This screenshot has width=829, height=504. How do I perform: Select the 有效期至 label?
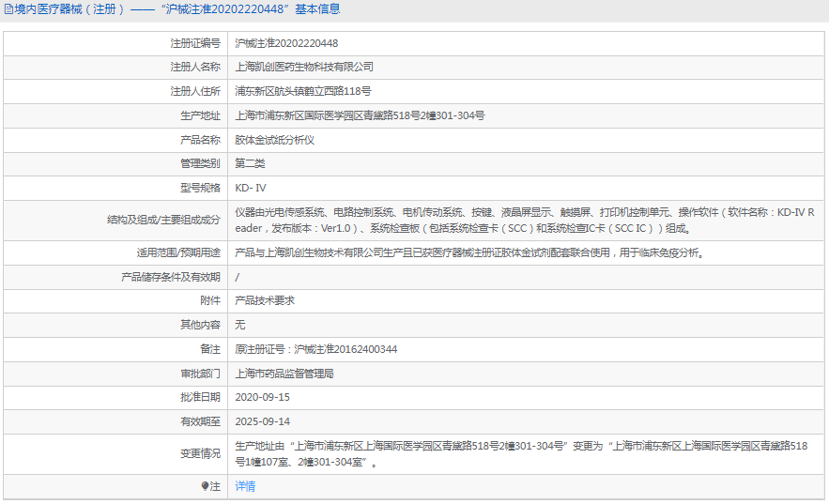[200, 421]
